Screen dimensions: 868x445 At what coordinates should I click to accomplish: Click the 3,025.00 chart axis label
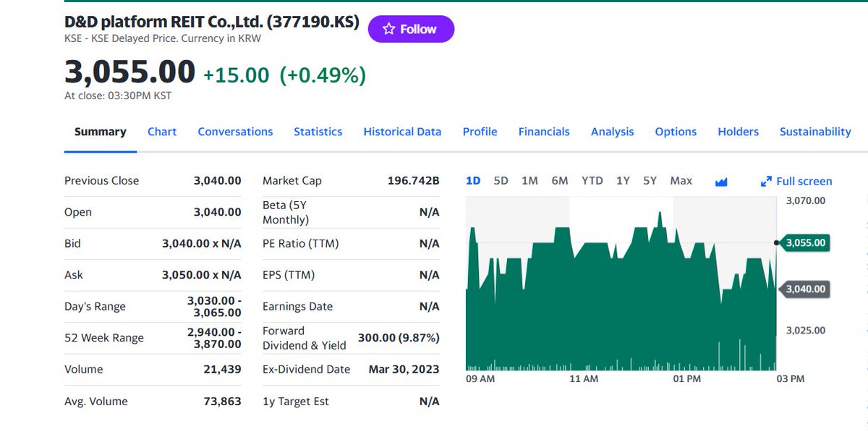tap(806, 331)
